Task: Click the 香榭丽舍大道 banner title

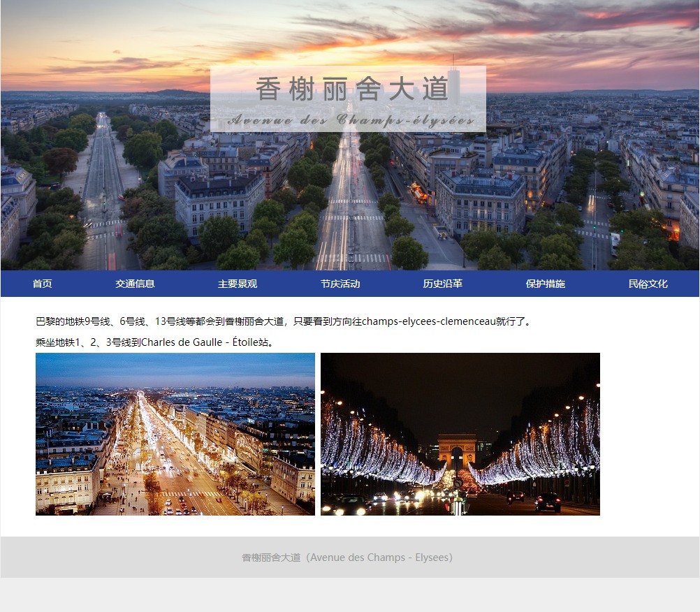Action: (351, 89)
